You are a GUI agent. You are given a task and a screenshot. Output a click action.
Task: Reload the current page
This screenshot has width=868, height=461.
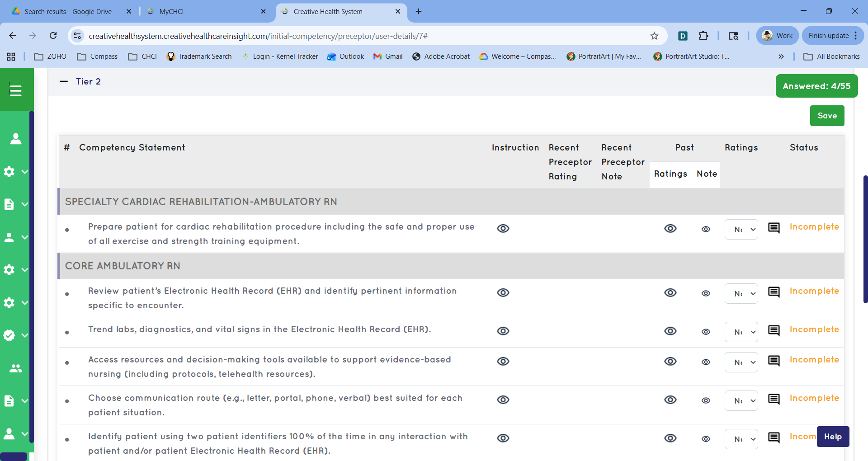click(53, 36)
